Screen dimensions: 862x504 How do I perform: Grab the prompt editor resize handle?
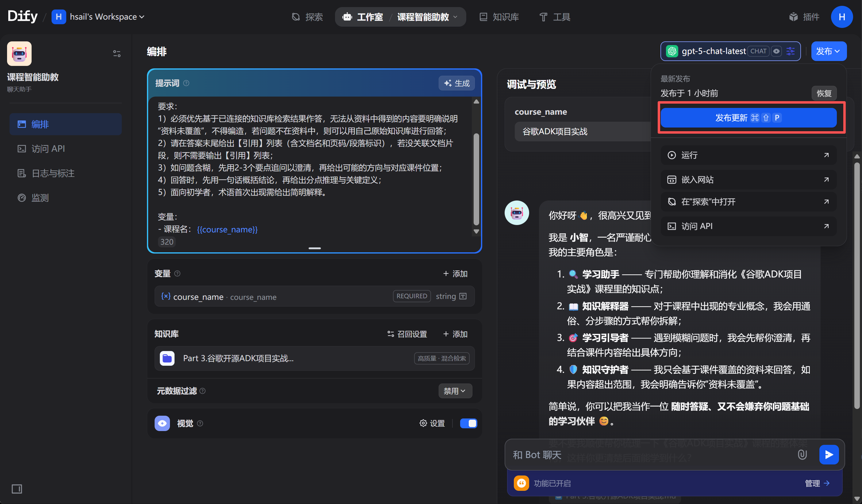[314, 248]
